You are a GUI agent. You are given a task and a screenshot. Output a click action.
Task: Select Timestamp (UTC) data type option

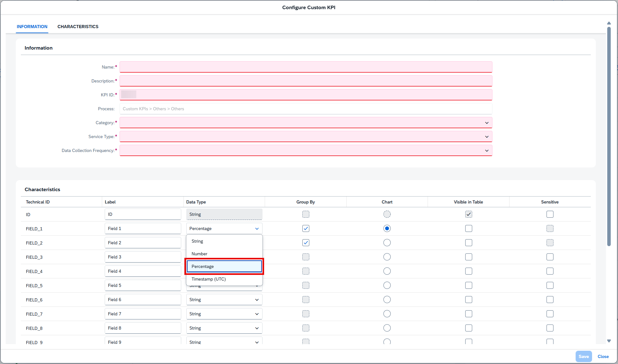[x=224, y=279]
